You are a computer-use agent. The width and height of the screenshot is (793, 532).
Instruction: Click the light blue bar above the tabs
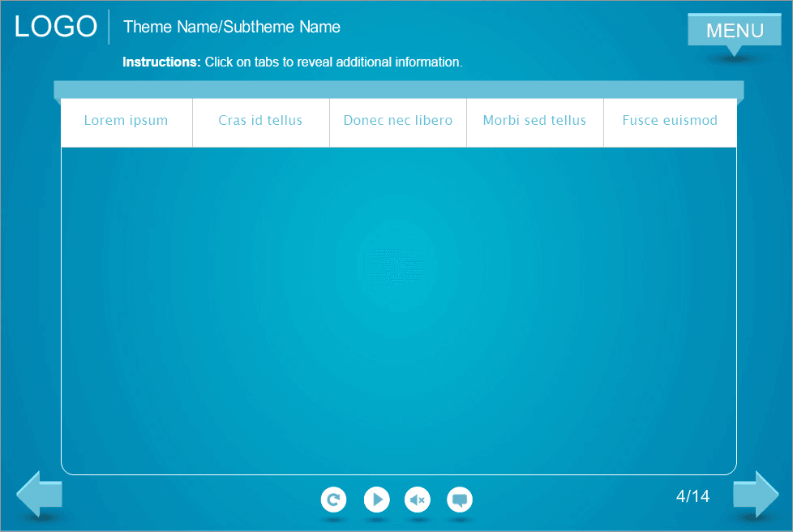click(398, 89)
